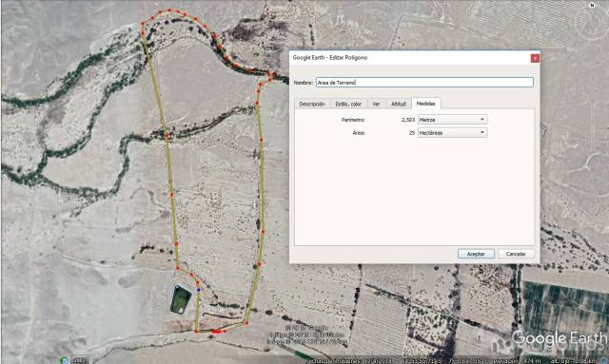Open the historical imagery clock icon
Viewport: 609px width, 364px height.
tap(65, 360)
